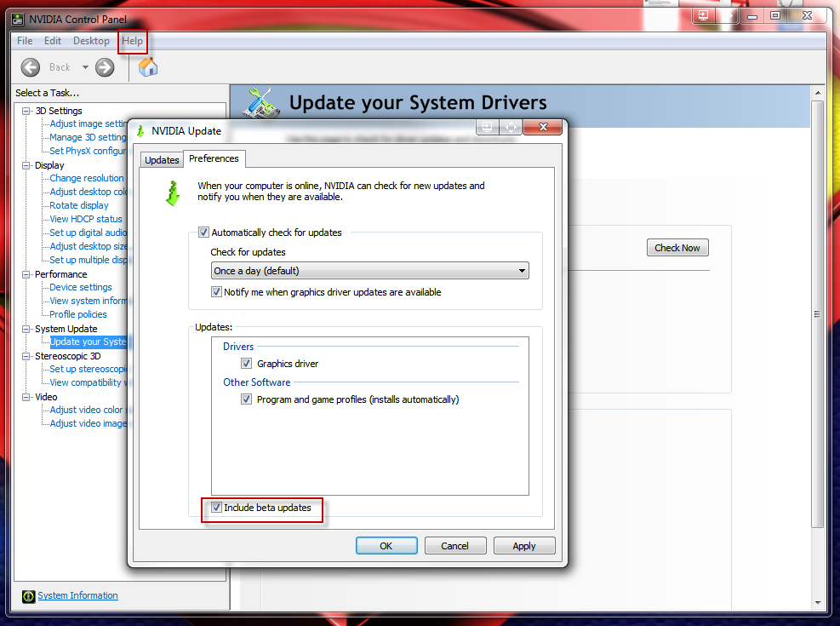840x626 pixels.
Task: Collapse the Video tree node
Action: [x=26, y=397]
